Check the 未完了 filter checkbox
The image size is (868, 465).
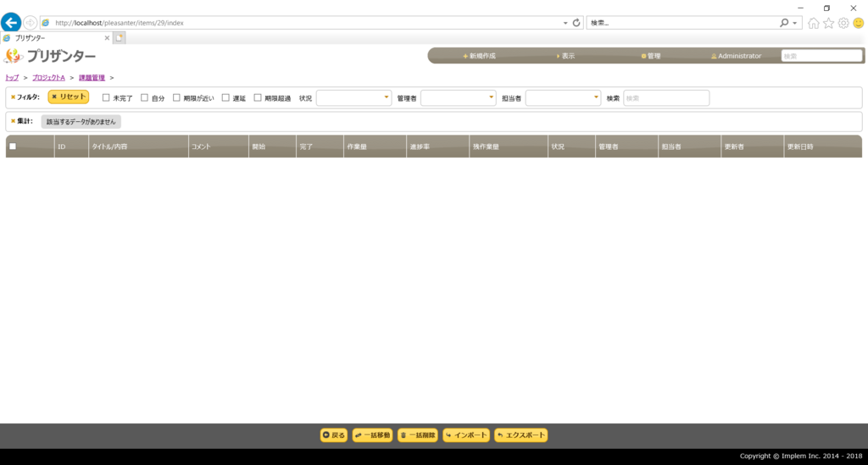pyautogui.click(x=106, y=98)
